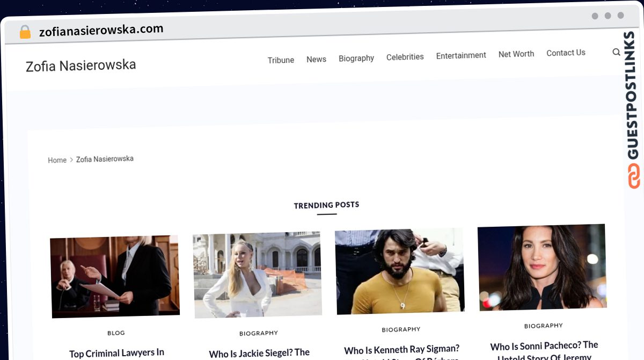Open the Tribune menu item
This screenshot has width=644, height=360.
pos(281,60)
